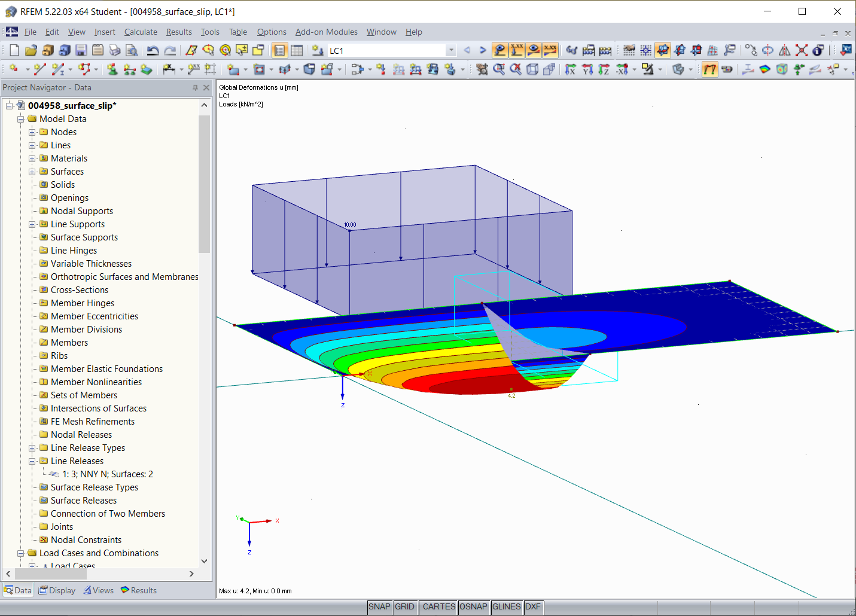This screenshot has height=616, width=856.
Task: Go to the next load case arrow
Action: click(483, 50)
